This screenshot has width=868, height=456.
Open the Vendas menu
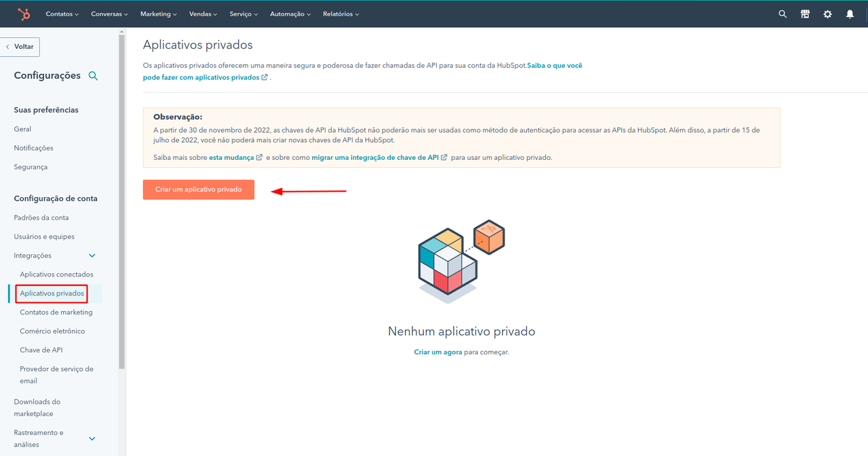[x=203, y=14]
